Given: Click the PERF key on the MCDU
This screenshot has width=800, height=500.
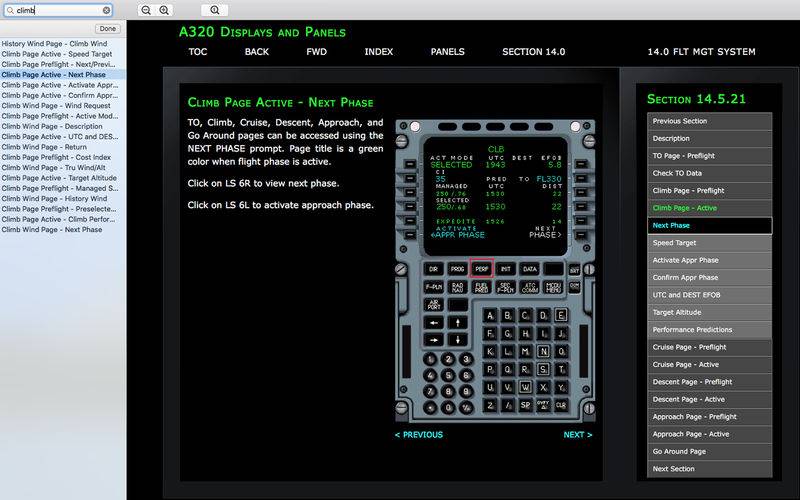Looking at the screenshot, I should click(481, 269).
